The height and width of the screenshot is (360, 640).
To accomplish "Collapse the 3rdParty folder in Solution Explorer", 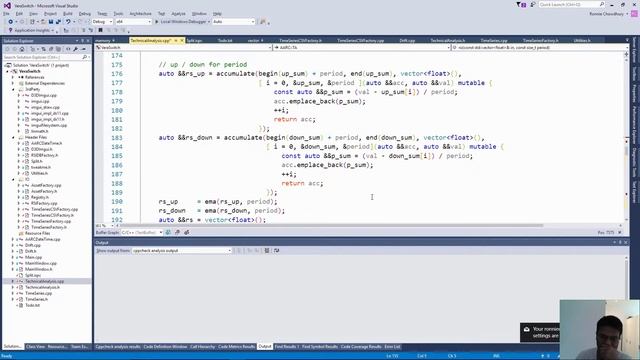I will click(x=13, y=89).
